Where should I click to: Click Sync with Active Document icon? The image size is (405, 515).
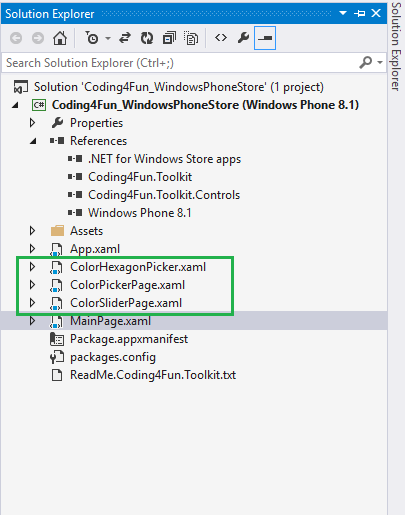point(125,38)
